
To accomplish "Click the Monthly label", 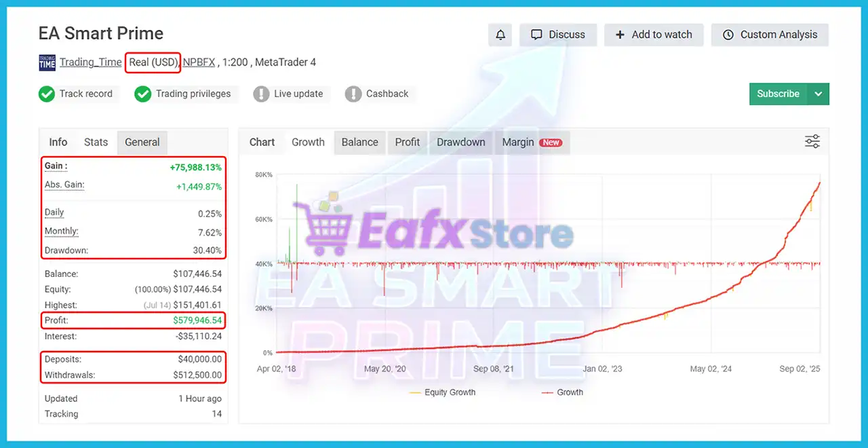I will point(62,231).
